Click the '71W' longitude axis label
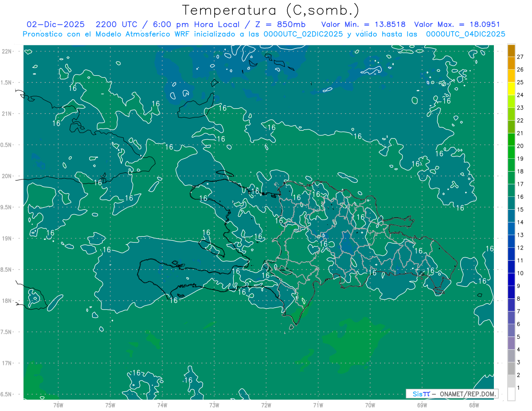The width and height of the screenshot is (532, 411). point(318,405)
